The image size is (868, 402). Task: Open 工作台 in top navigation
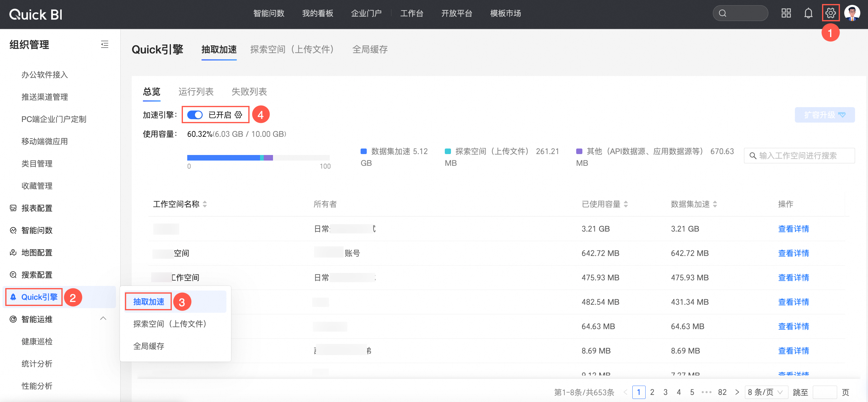(x=411, y=13)
